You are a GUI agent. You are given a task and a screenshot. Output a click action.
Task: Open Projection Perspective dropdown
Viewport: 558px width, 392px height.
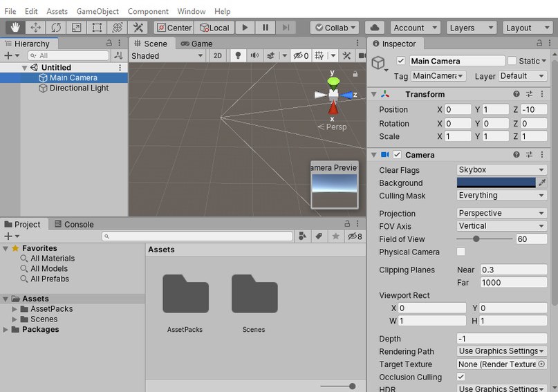[502, 213]
